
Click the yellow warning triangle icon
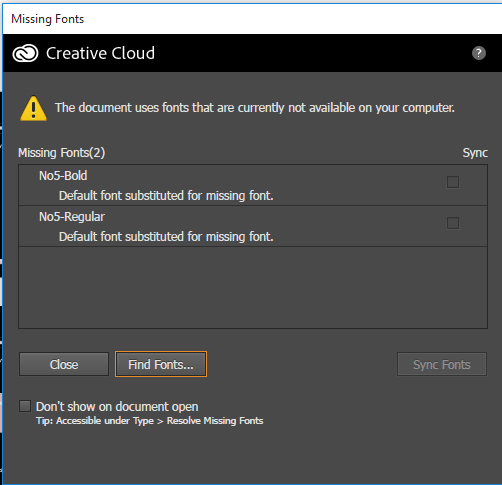(x=33, y=108)
